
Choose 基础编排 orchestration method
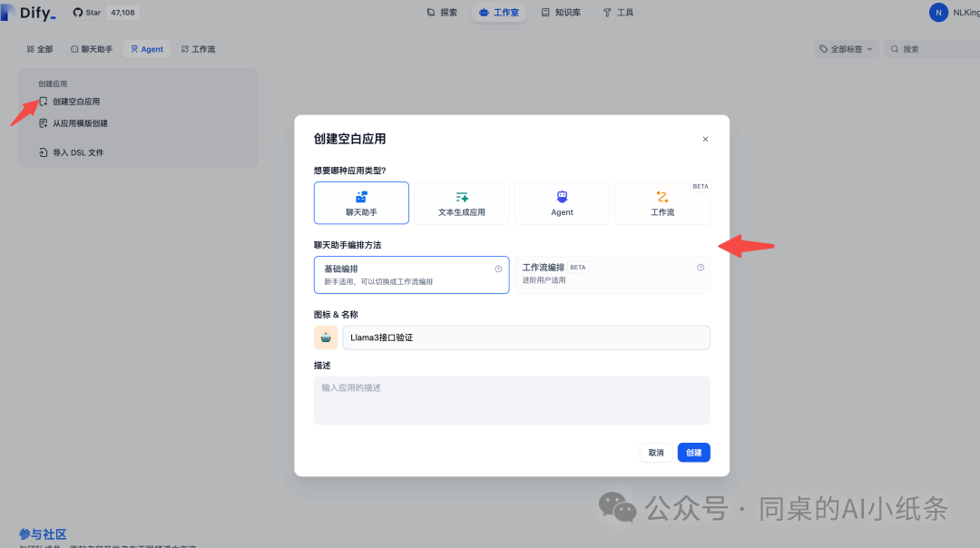[x=411, y=275]
